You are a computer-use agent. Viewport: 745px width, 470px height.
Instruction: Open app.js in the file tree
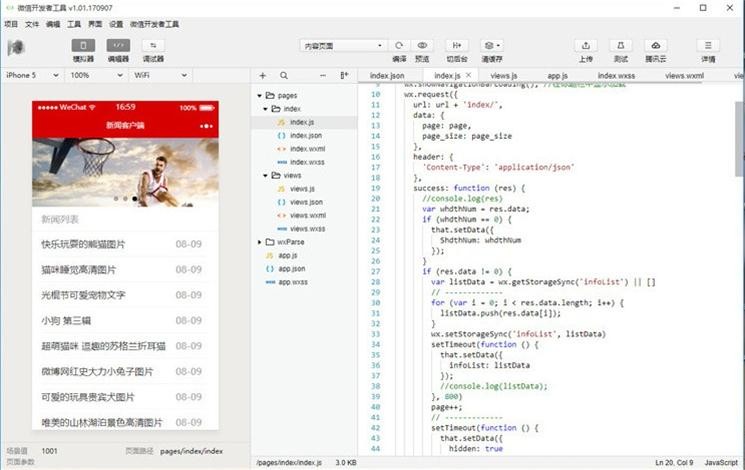(x=304, y=255)
